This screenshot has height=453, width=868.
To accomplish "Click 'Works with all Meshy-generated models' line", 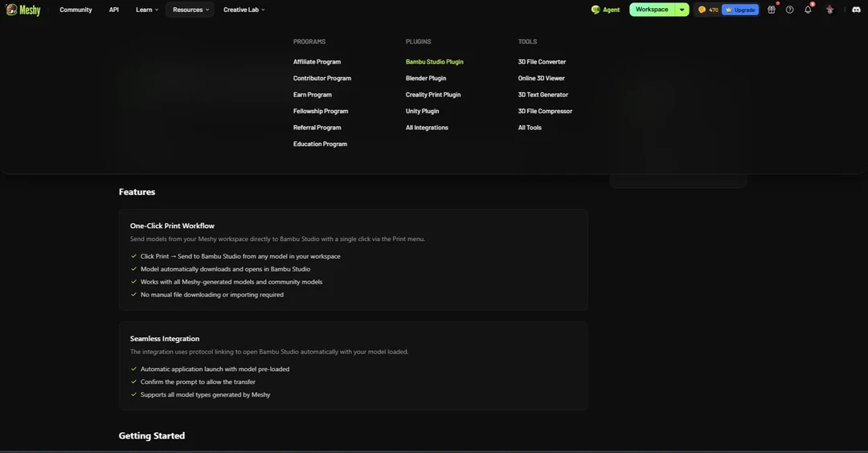I will [x=231, y=282].
